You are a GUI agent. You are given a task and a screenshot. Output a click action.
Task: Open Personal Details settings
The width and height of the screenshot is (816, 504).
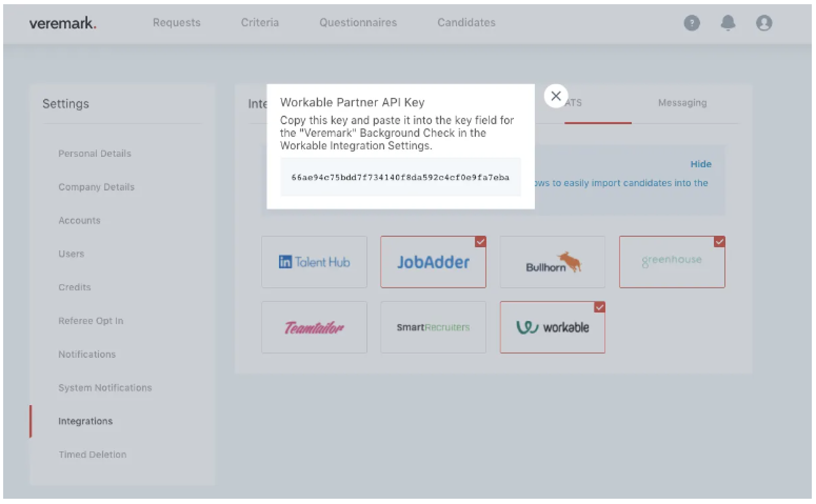click(x=95, y=154)
